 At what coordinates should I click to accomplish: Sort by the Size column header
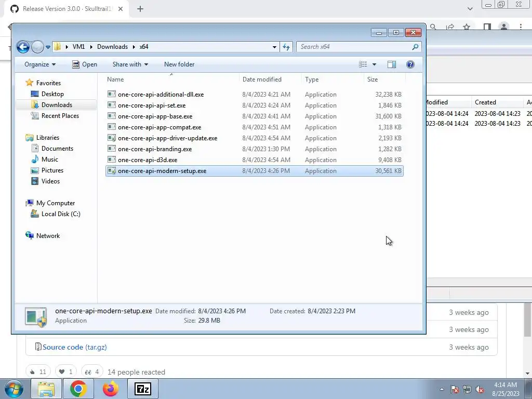click(x=384, y=79)
